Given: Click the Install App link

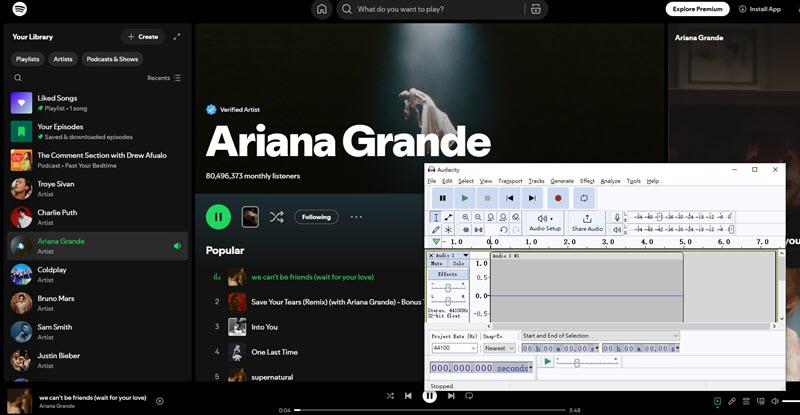Looking at the screenshot, I should pyautogui.click(x=760, y=9).
